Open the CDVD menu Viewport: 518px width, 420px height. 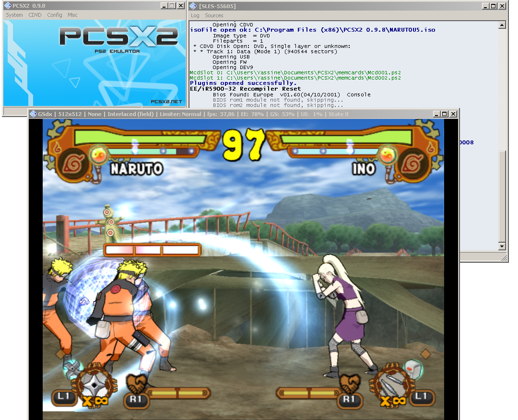tap(35, 15)
